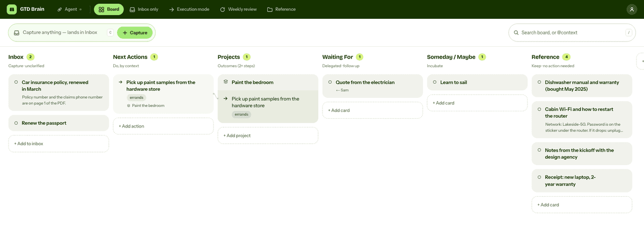
Task: Click the search board field
Action: (572, 33)
